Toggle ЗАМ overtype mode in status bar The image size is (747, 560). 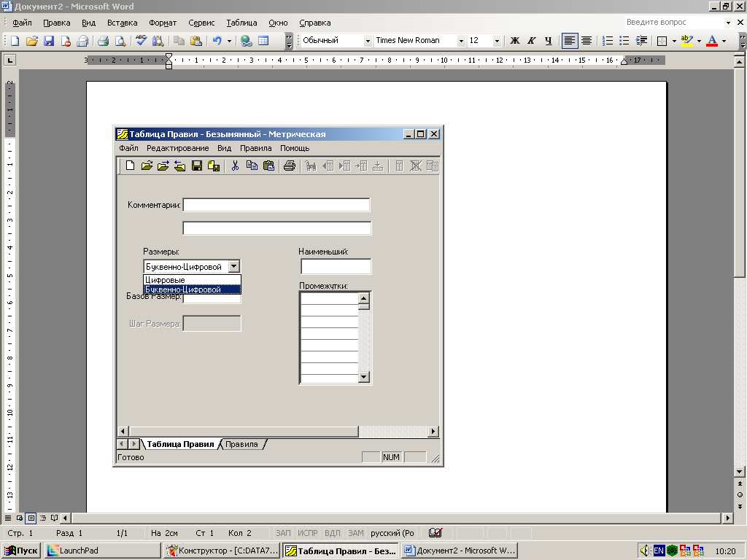pyautogui.click(x=355, y=533)
